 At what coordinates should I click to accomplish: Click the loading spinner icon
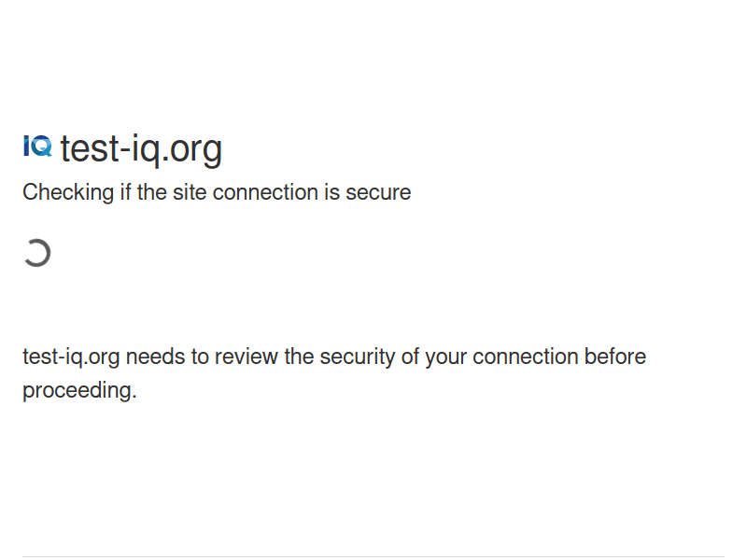[x=36, y=253]
